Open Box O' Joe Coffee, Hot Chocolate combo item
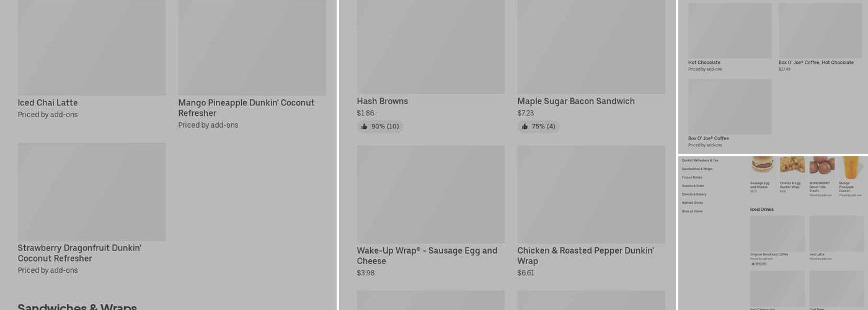868x310 pixels. click(816, 63)
